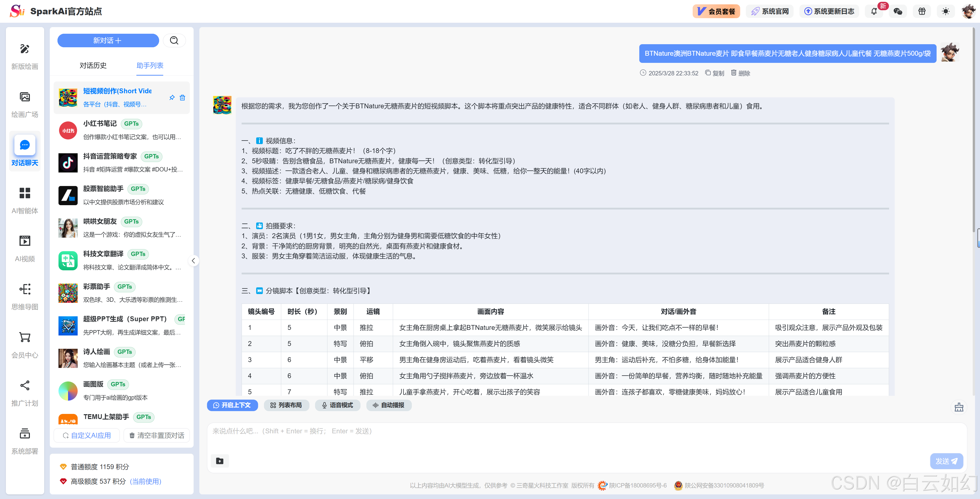The width and height of the screenshot is (980, 499).
Task: Click the search conversations magnifier icon
Action: click(x=174, y=41)
